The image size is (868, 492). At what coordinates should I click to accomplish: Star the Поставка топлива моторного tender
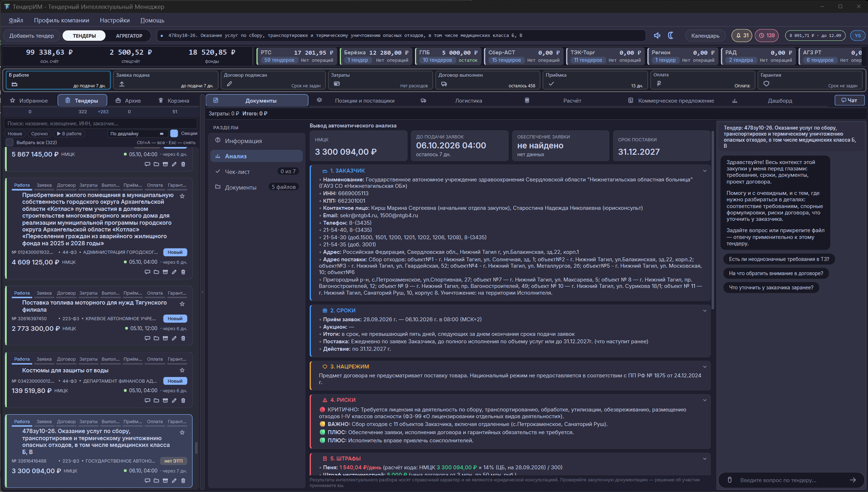182,304
